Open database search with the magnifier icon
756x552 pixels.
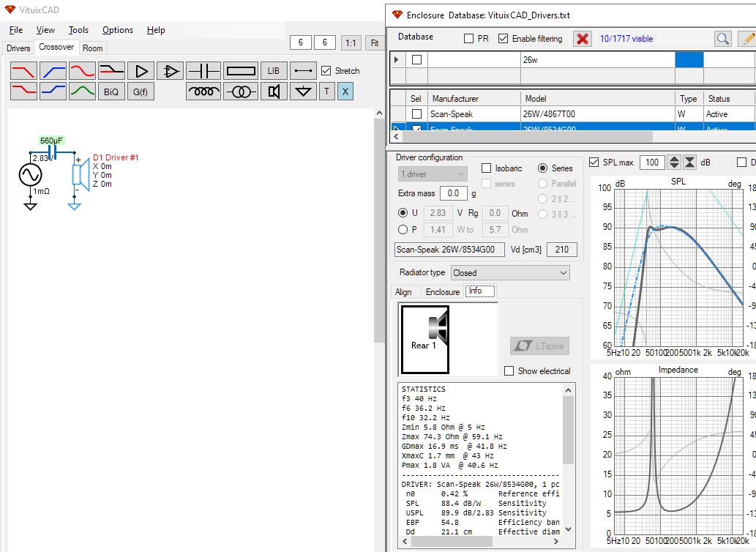point(723,39)
